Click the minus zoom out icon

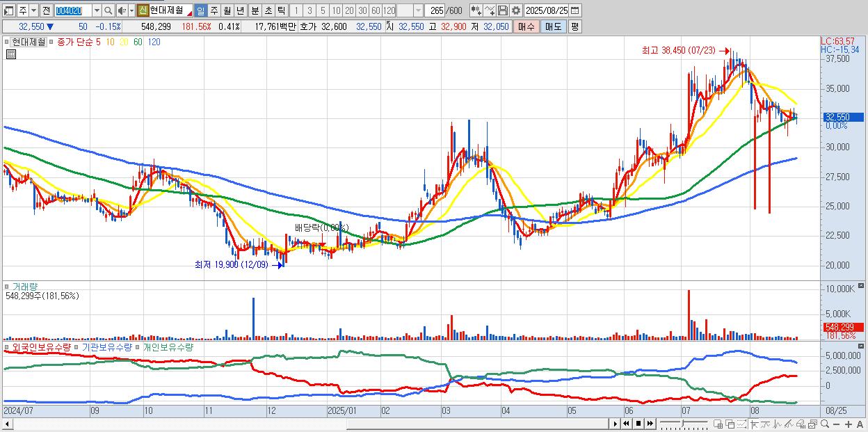point(836,424)
